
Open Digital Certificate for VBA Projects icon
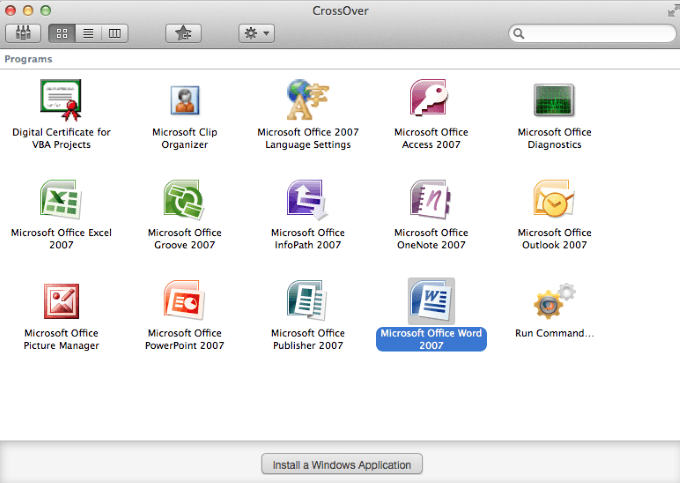[x=61, y=100]
